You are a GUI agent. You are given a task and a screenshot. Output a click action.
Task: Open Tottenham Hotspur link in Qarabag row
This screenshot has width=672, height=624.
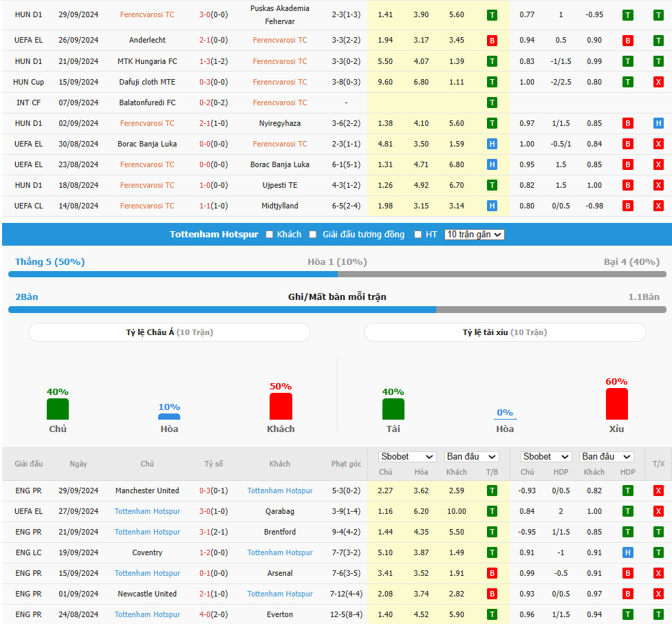pos(147,511)
